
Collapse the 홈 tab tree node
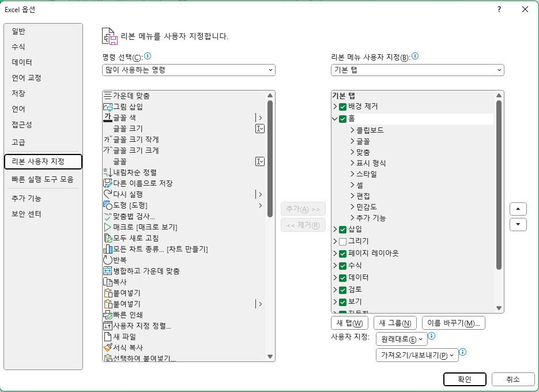pyautogui.click(x=335, y=119)
